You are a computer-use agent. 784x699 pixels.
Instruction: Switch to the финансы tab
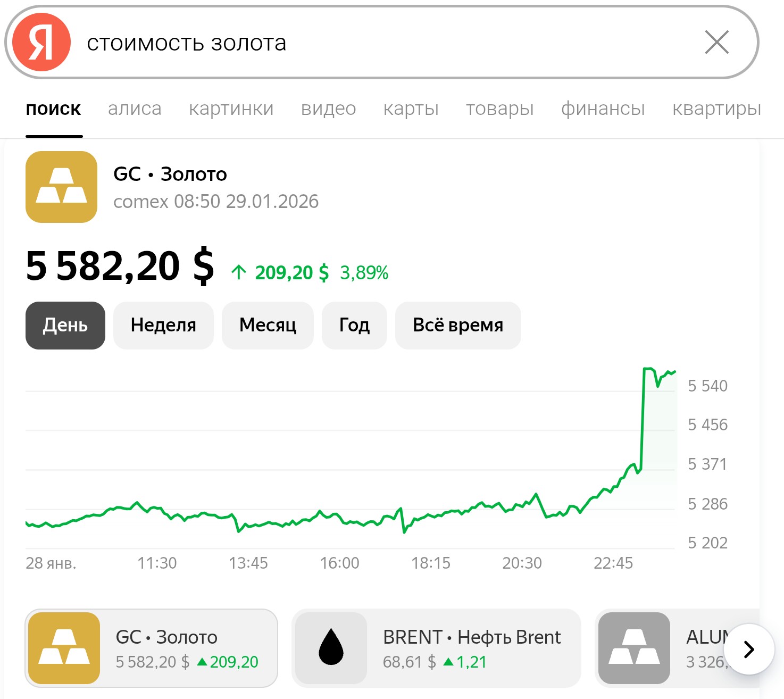pyautogui.click(x=603, y=109)
